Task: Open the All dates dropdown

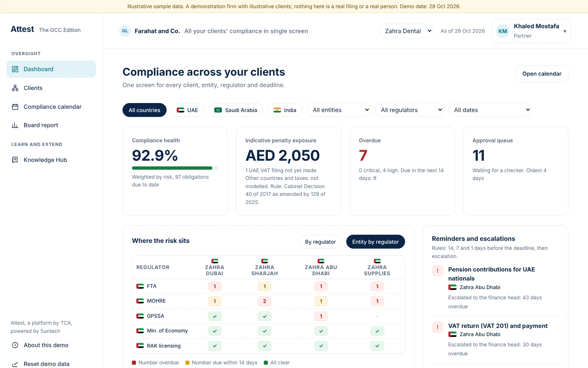Action: (x=490, y=110)
